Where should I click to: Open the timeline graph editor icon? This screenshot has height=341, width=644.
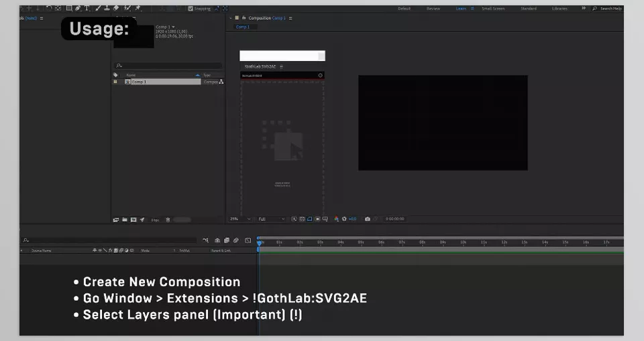tap(248, 241)
